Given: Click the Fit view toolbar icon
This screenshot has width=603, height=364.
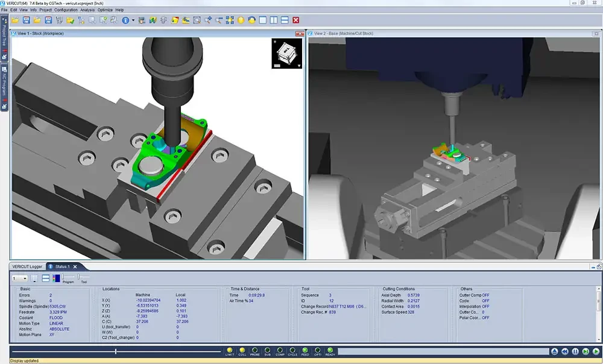Looking at the screenshot, I should (230, 20).
